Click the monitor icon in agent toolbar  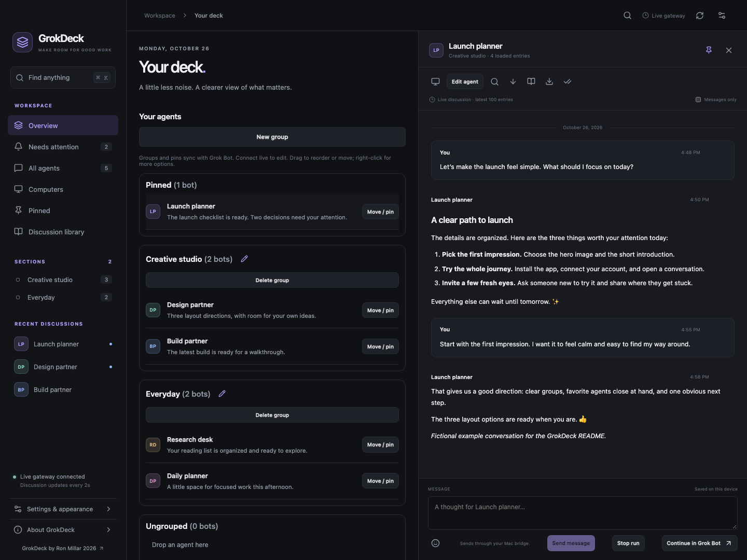point(435,81)
